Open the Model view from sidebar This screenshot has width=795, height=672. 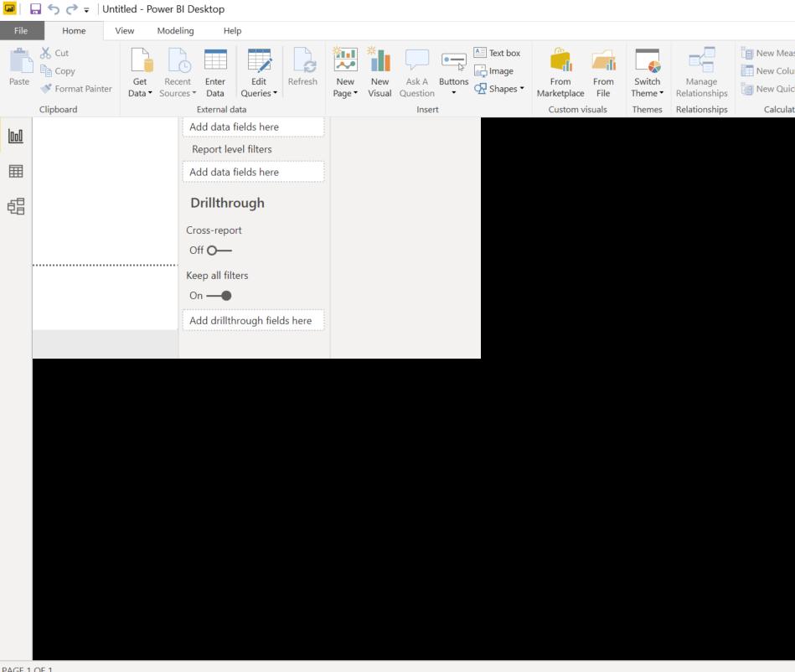[x=15, y=206]
